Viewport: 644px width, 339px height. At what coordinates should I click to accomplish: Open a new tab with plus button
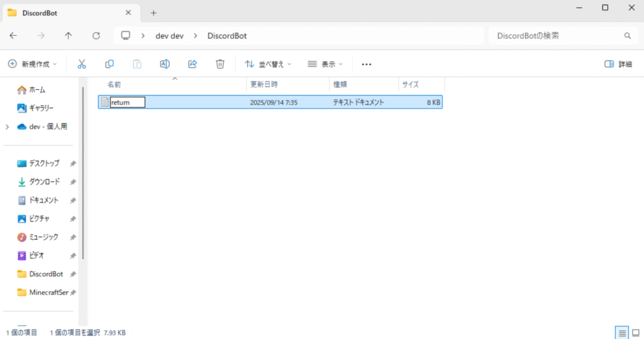(153, 13)
